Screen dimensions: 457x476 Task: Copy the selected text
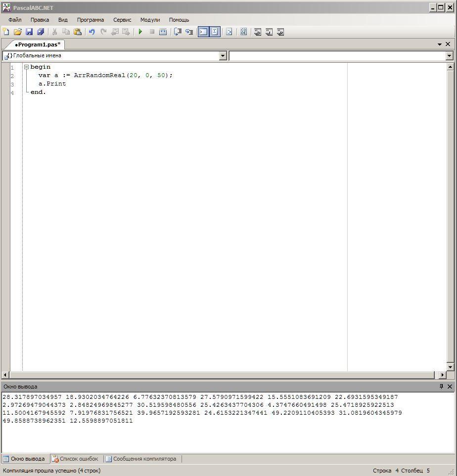pos(66,32)
